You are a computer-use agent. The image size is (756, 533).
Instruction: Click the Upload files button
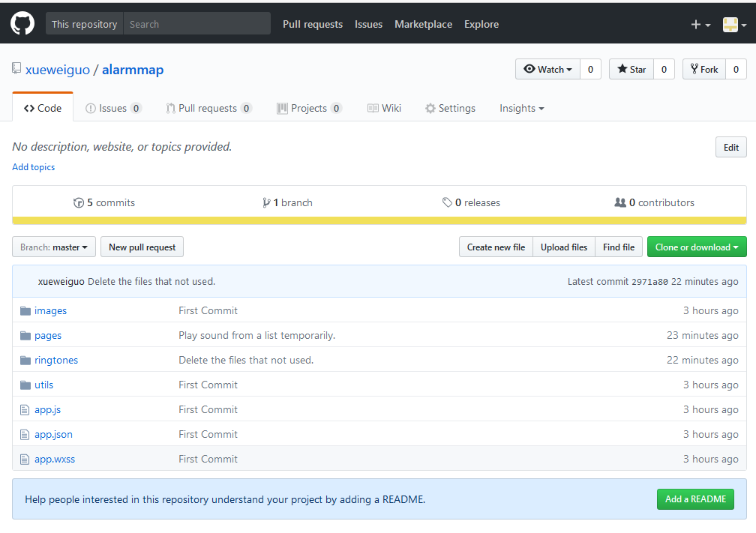[x=564, y=247]
